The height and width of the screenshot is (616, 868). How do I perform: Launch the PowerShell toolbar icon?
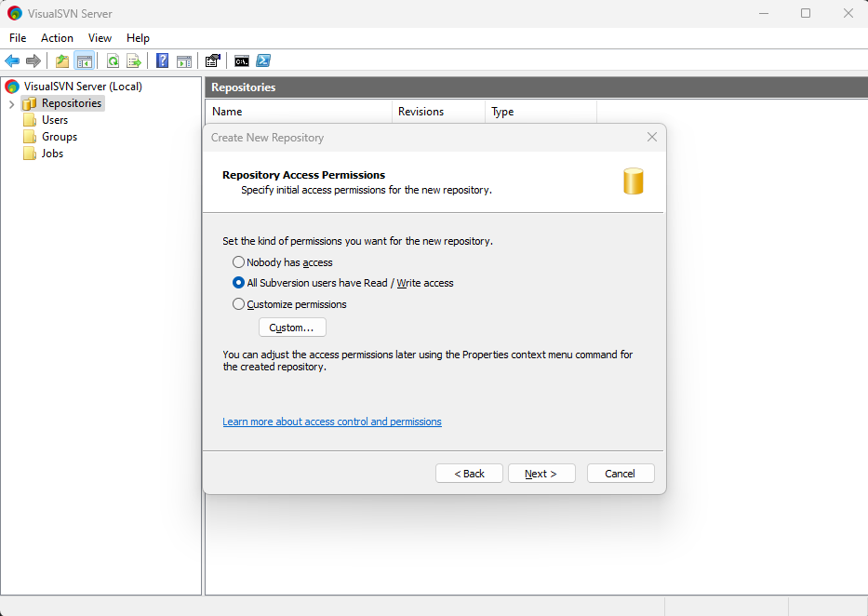click(263, 61)
